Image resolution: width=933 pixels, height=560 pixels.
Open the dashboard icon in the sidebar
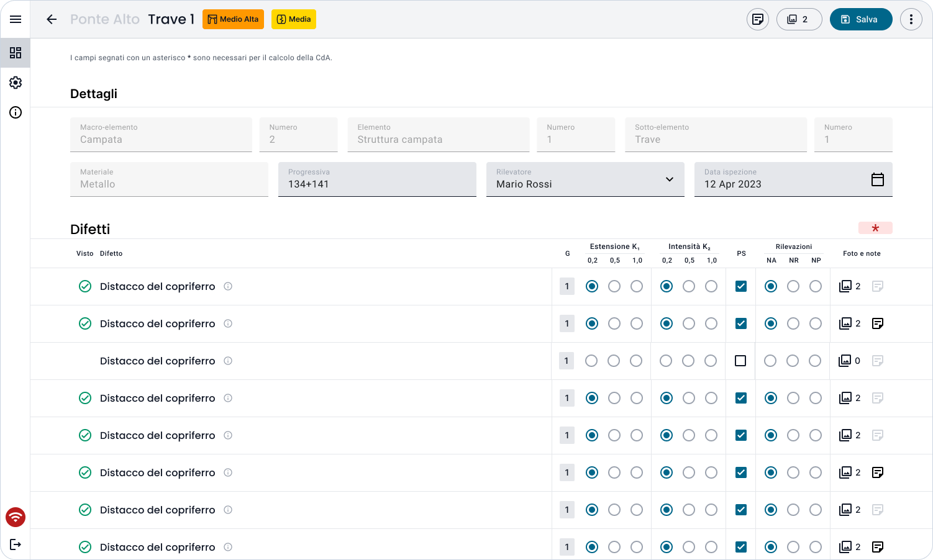16,53
